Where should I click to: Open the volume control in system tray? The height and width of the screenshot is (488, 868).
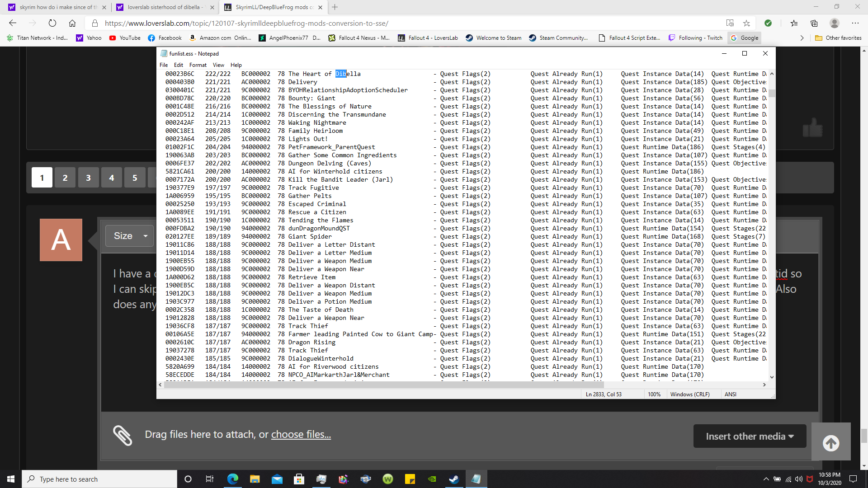[798, 479]
